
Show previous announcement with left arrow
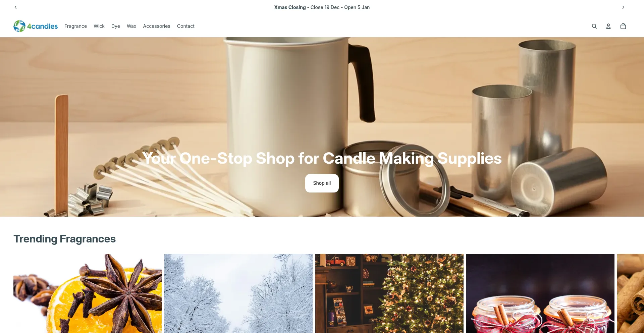tap(15, 7)
